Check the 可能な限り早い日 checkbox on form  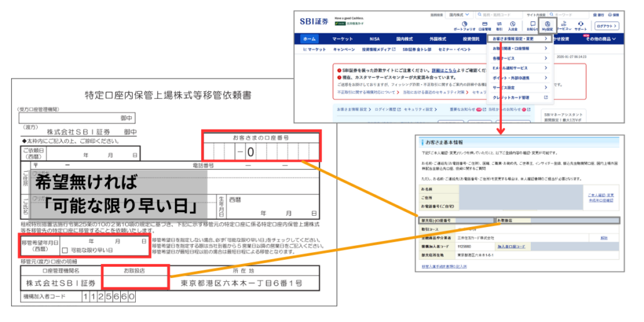[65, 250]
